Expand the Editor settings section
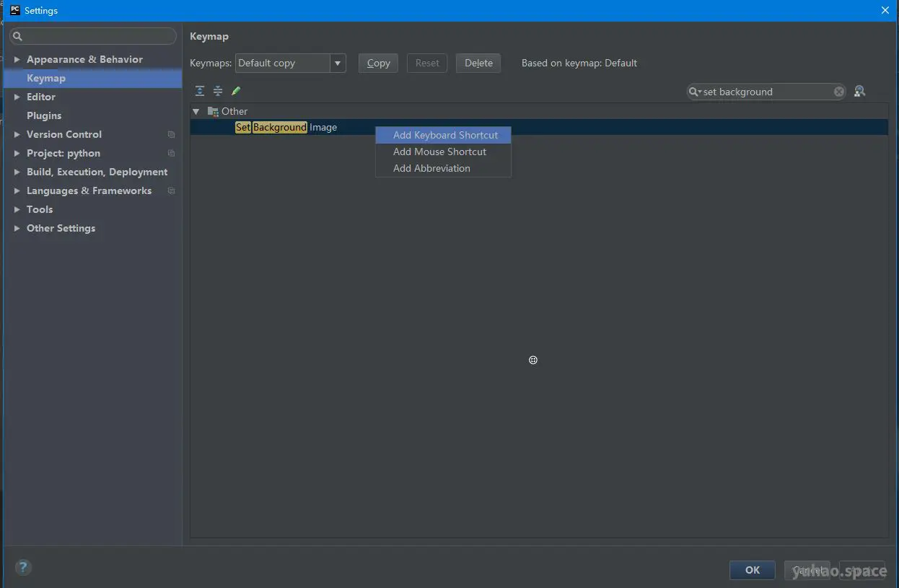 click(x=17, y=97)
